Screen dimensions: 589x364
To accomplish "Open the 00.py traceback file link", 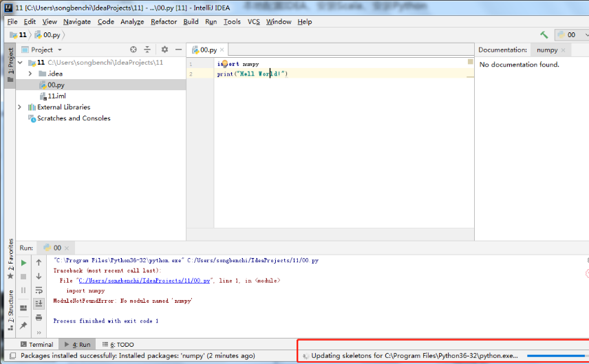I will (x=144, y=281).
